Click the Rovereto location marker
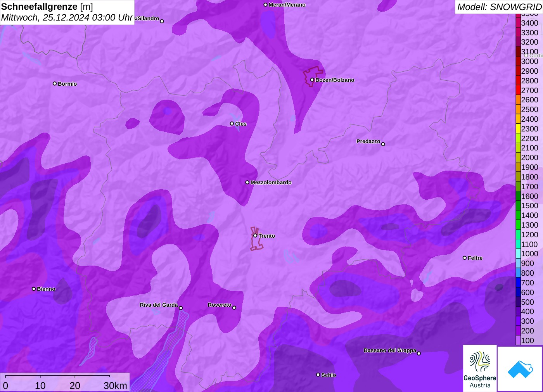 tap(234, 308)
